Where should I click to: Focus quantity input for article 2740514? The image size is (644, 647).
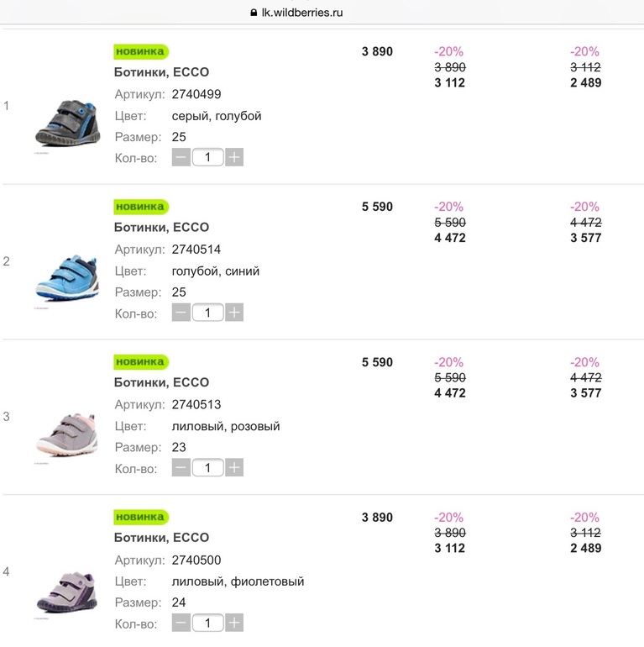(207, 313)
